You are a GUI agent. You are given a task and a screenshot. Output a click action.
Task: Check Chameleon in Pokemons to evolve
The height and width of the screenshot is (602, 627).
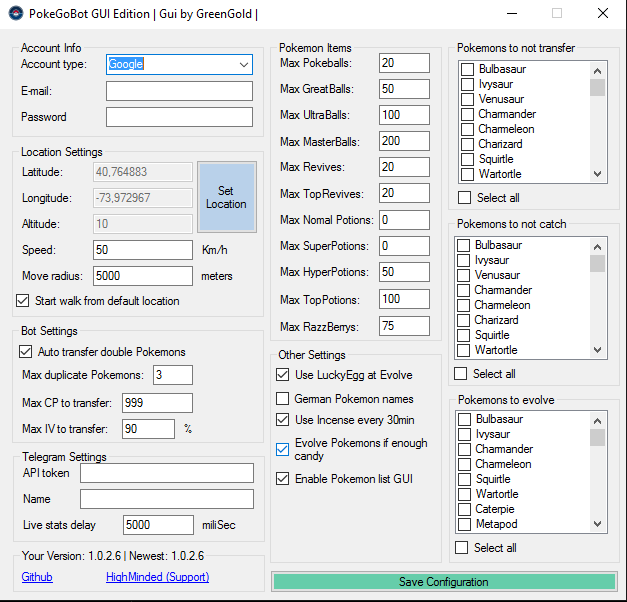click(464, 464)
